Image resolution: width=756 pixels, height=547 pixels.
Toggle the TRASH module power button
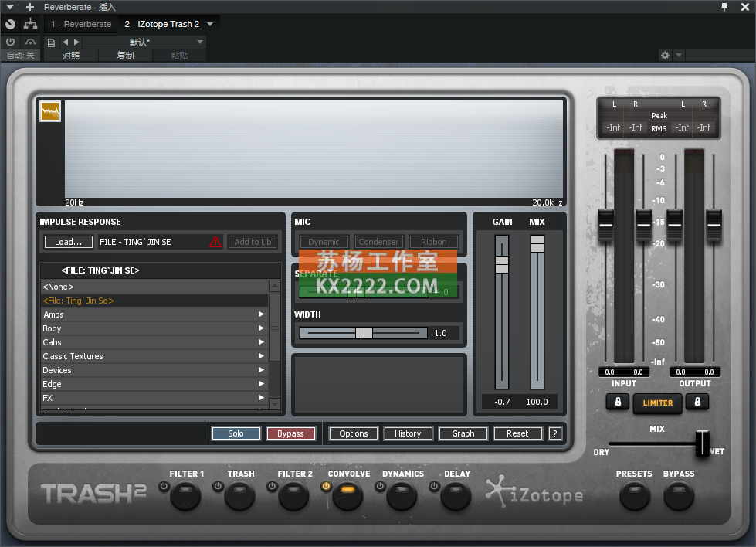pos(218,486)
